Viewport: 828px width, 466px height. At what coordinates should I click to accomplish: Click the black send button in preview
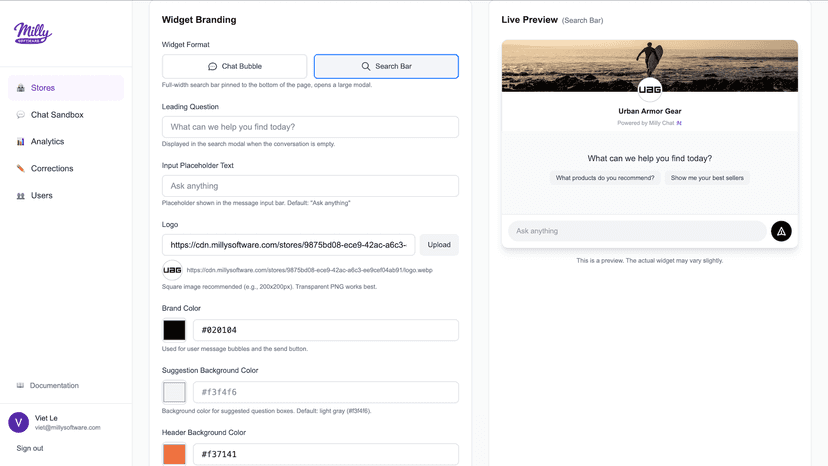click(781, 231)
